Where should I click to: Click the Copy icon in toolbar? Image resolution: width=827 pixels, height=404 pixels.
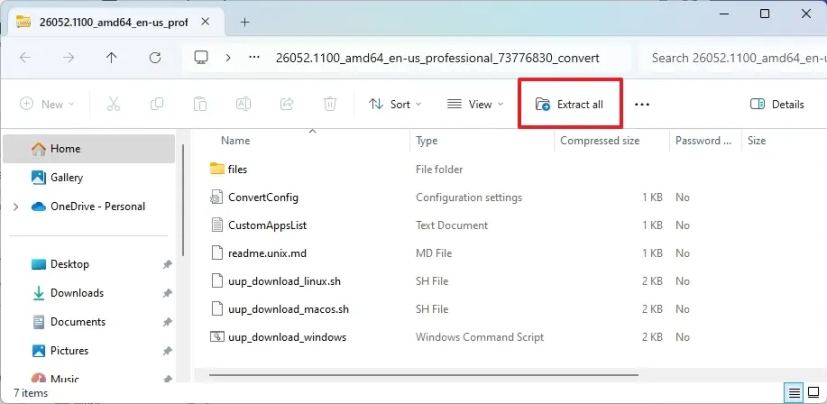pyautogui.click(x=157, y=104)
